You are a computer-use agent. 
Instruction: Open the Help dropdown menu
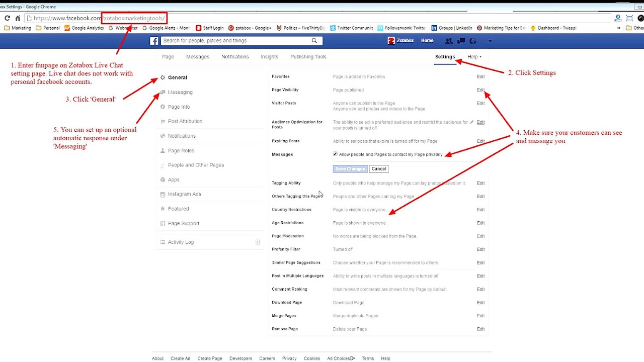point(474,57)
